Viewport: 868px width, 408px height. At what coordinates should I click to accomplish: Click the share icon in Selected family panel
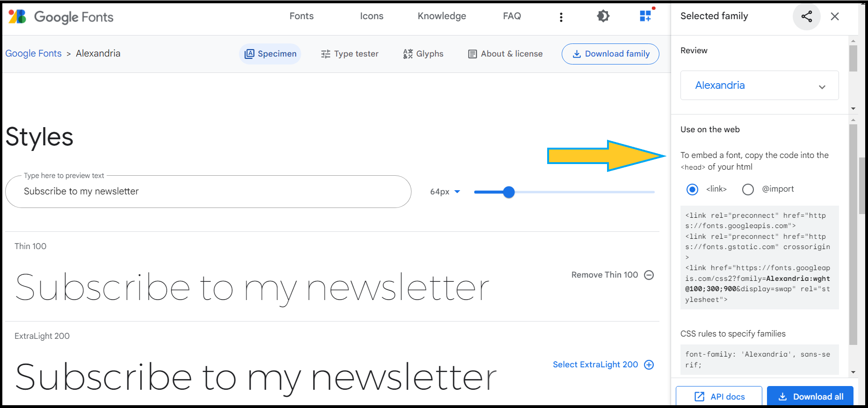pyautogui.click(x=806, y=16)
